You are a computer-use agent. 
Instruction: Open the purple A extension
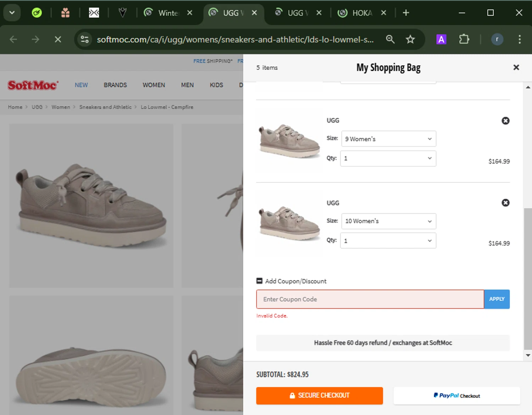click(441, 39)
